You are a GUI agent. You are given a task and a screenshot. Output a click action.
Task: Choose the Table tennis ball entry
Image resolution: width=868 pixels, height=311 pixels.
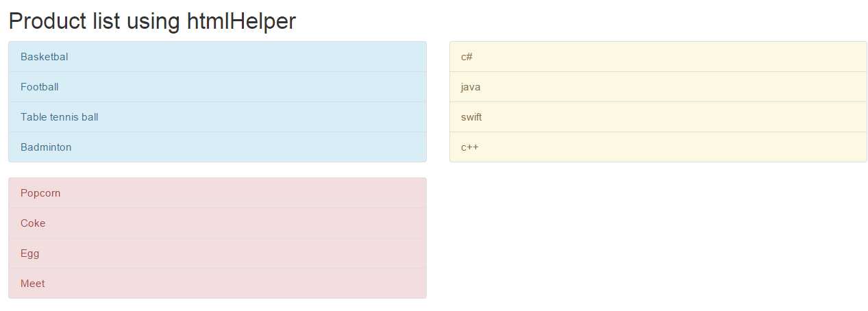click(x=60, y=117)
